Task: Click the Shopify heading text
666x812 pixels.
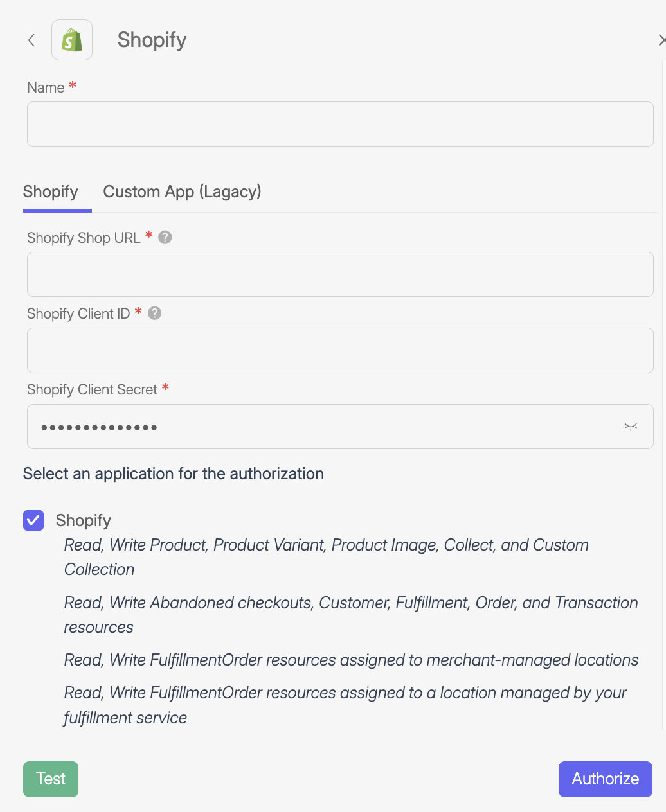Action: [152, 40]
